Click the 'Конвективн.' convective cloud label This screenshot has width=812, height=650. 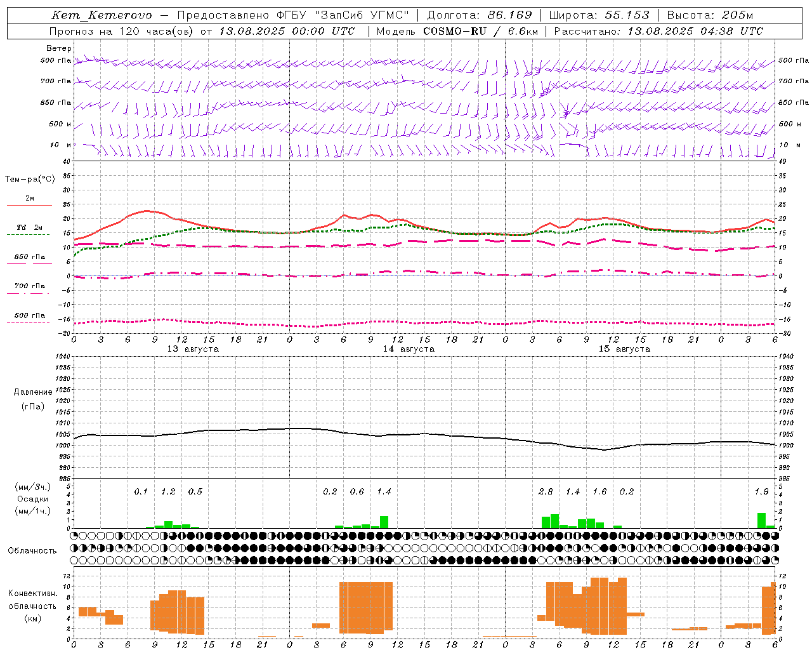(x=32, y=594)
